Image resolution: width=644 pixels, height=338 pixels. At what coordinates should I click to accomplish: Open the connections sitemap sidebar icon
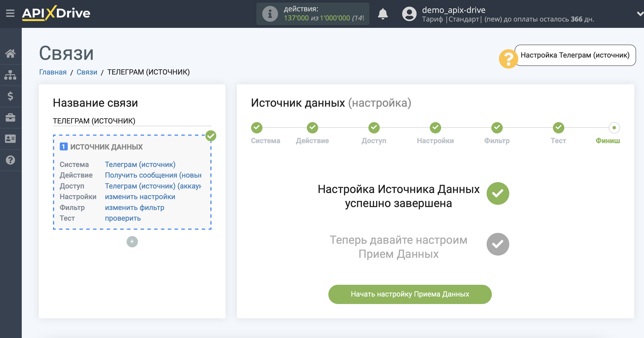point(10,75)
